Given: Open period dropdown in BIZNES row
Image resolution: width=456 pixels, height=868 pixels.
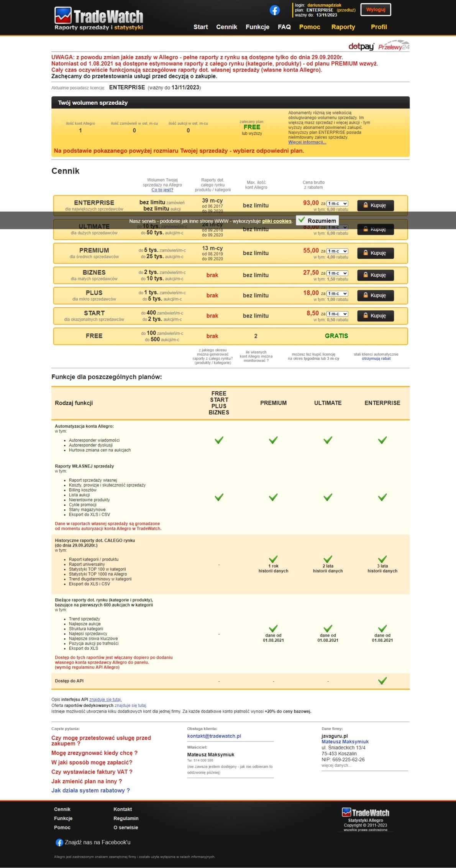Looking at the screenshot, I should click(337, 273).
